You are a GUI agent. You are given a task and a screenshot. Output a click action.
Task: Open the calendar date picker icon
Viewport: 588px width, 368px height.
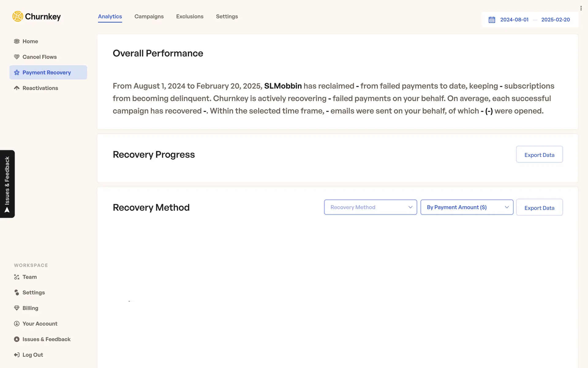[x=492, y=20]
